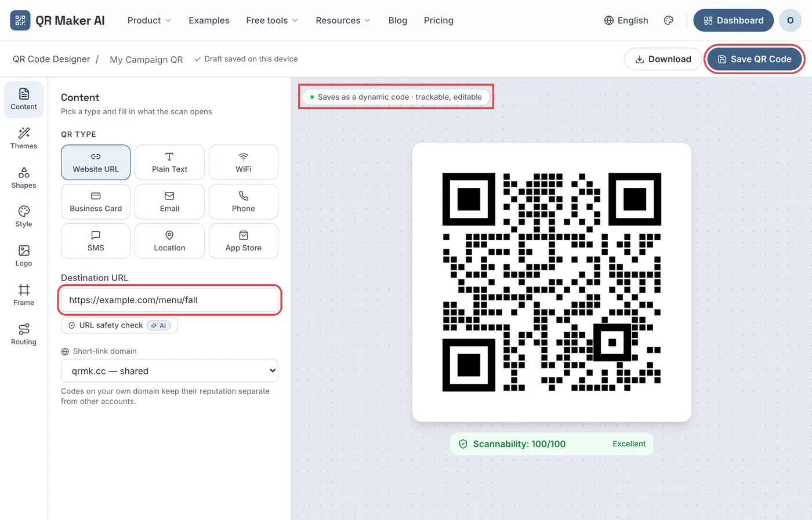Open the Frame sidebar panel
The image size is (812, 520).
pyautogui.click(x=24, y=296)
